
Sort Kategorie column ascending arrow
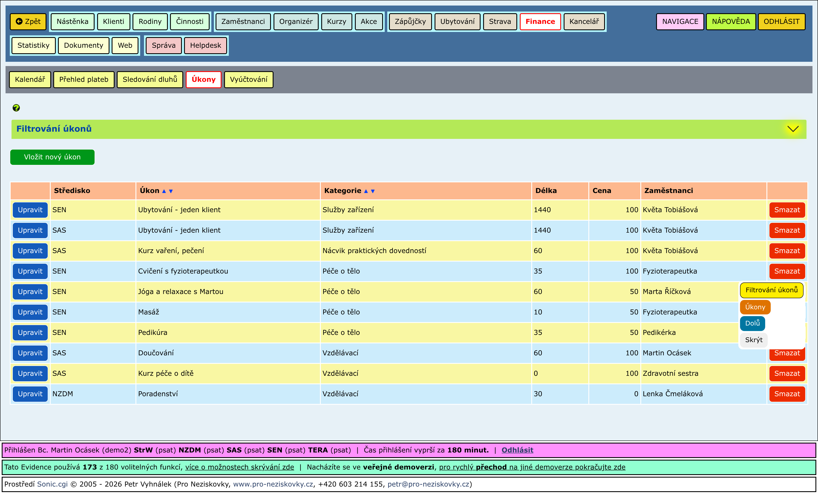[366, 191]
